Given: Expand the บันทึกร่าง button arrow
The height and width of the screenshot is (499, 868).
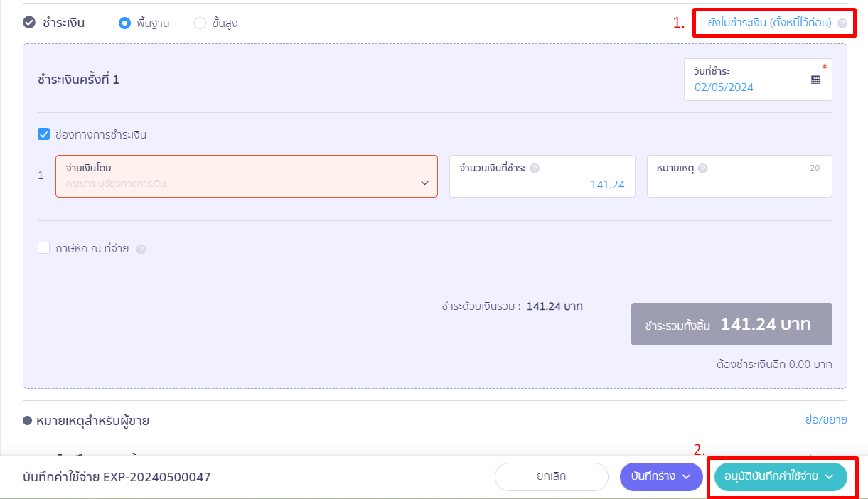Looking at the screenshot, I should tap(687, 477).
